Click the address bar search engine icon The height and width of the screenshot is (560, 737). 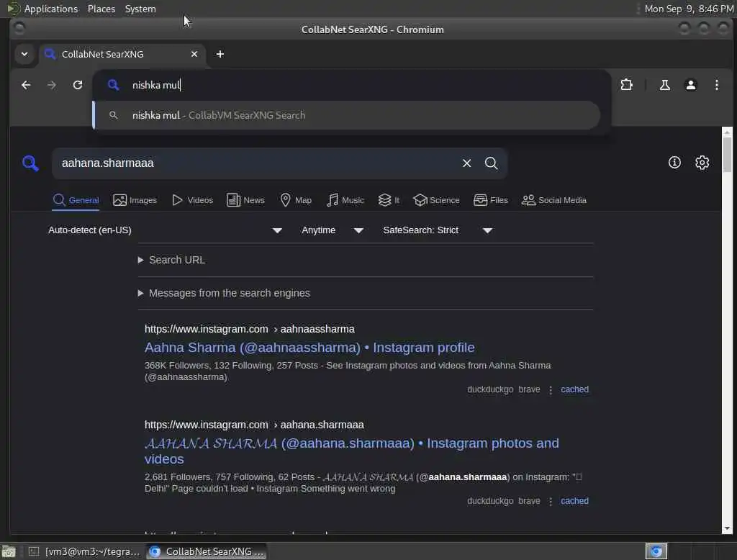[113, 85]
